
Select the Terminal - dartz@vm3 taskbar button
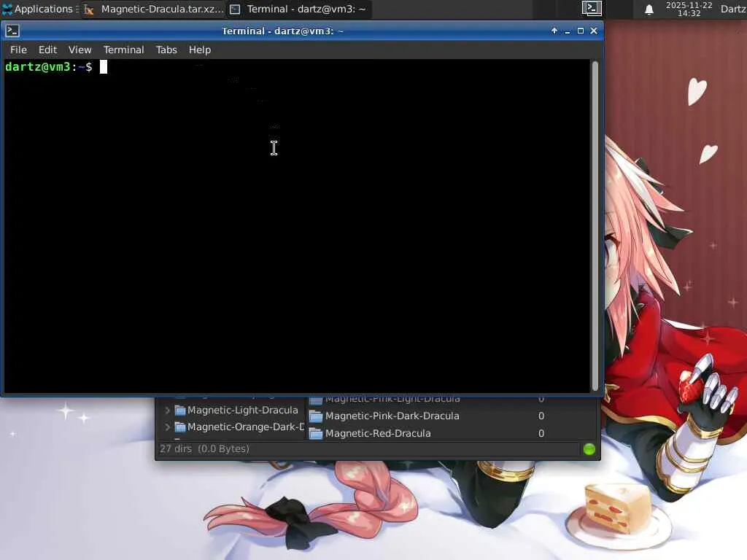(298, 9)
